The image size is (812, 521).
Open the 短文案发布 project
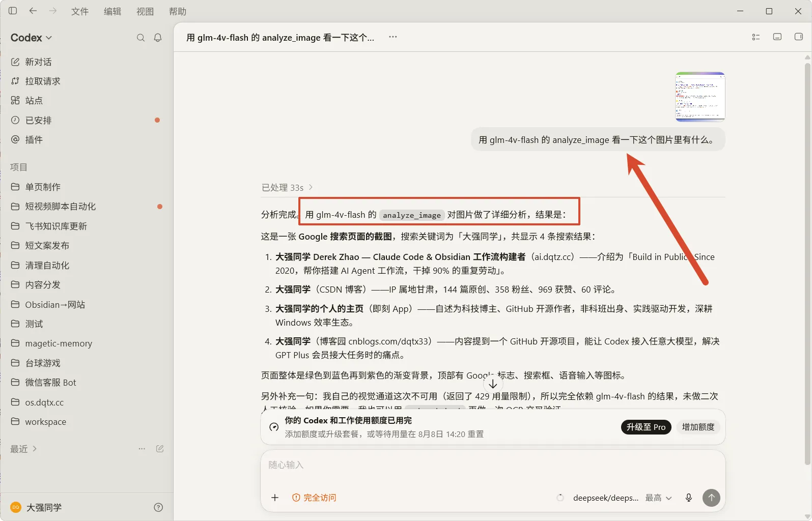click(47, 246)
